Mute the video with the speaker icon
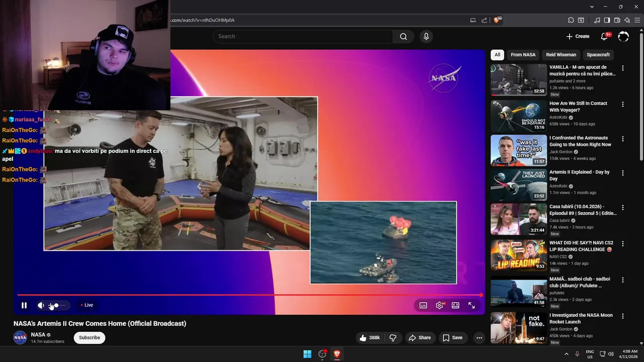The image size is (644, 362). 41,305
